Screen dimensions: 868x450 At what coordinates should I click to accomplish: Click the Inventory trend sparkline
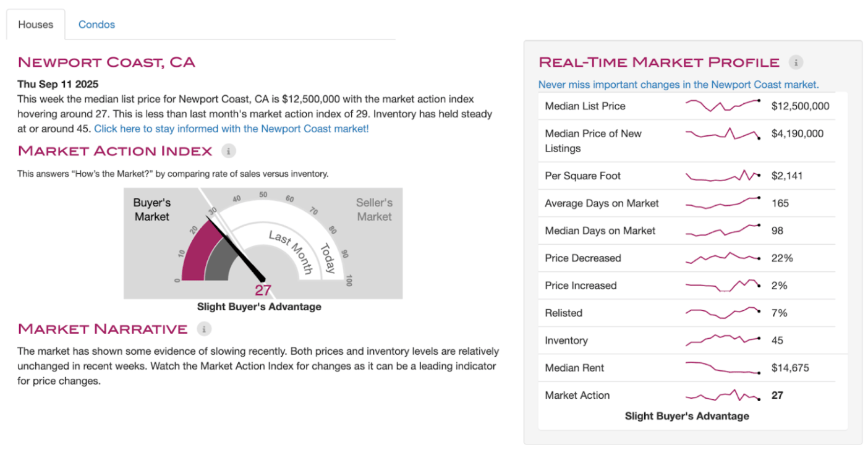click(x=722, y=339)
